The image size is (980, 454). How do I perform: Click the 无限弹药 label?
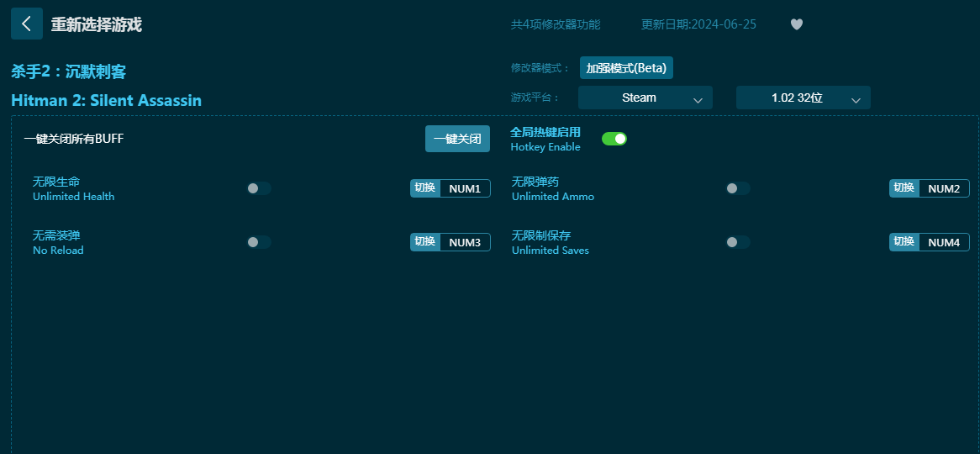(535, 182)
